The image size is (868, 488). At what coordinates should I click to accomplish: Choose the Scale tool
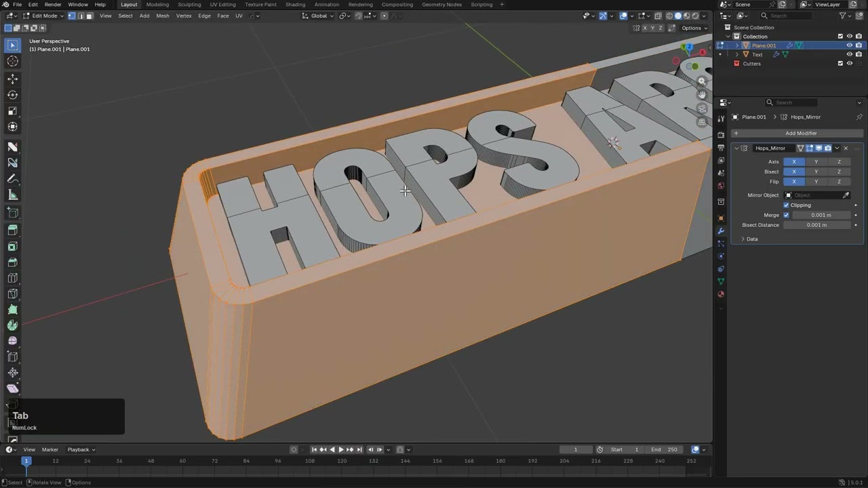click(12, 110)
